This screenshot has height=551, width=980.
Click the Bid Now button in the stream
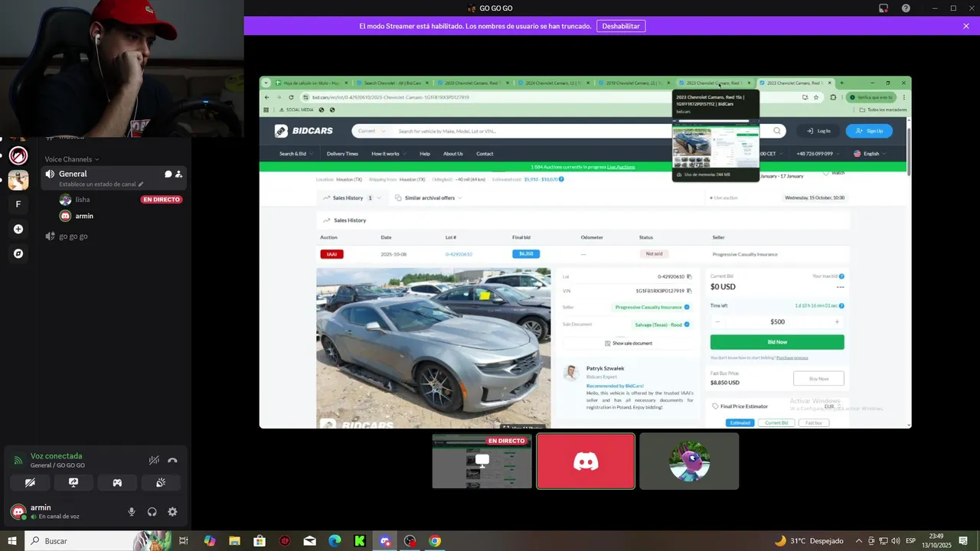[x=777, y=342]
